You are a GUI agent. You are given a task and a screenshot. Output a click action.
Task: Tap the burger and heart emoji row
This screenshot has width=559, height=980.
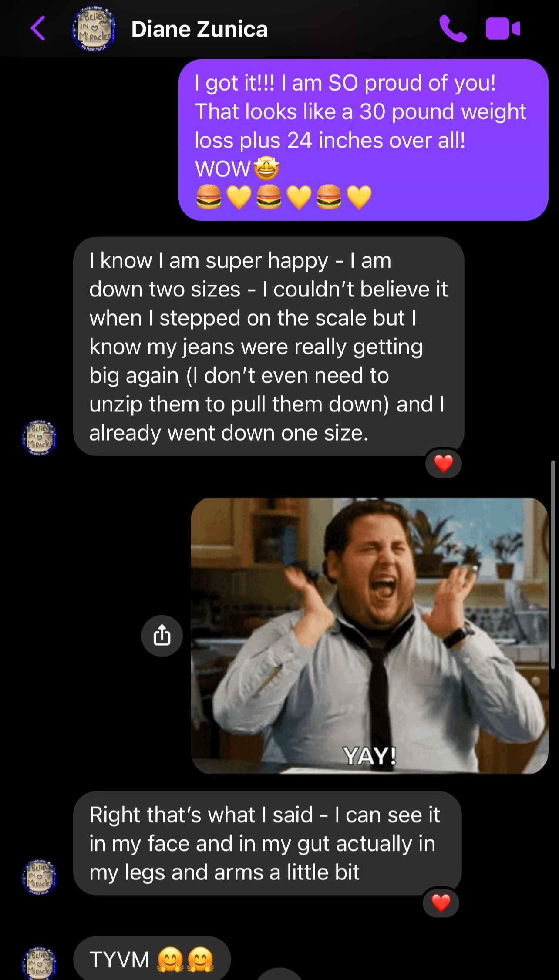[284, 197]
